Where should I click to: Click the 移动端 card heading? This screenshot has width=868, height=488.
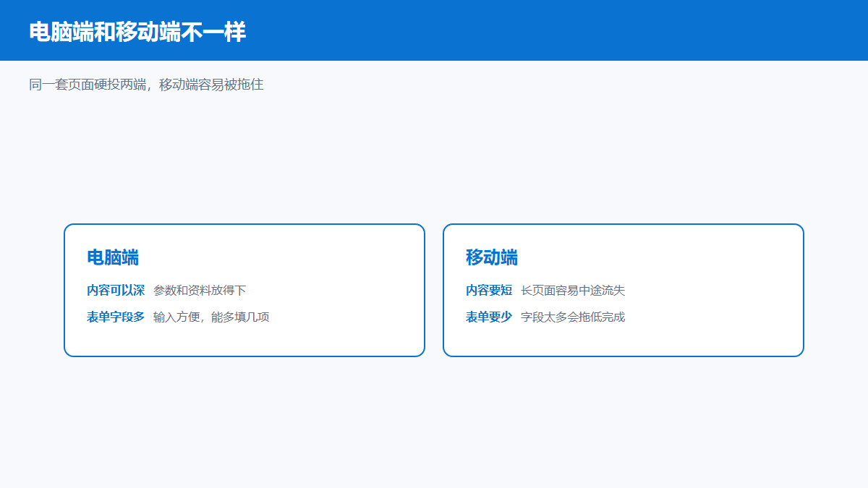(492, 257)
